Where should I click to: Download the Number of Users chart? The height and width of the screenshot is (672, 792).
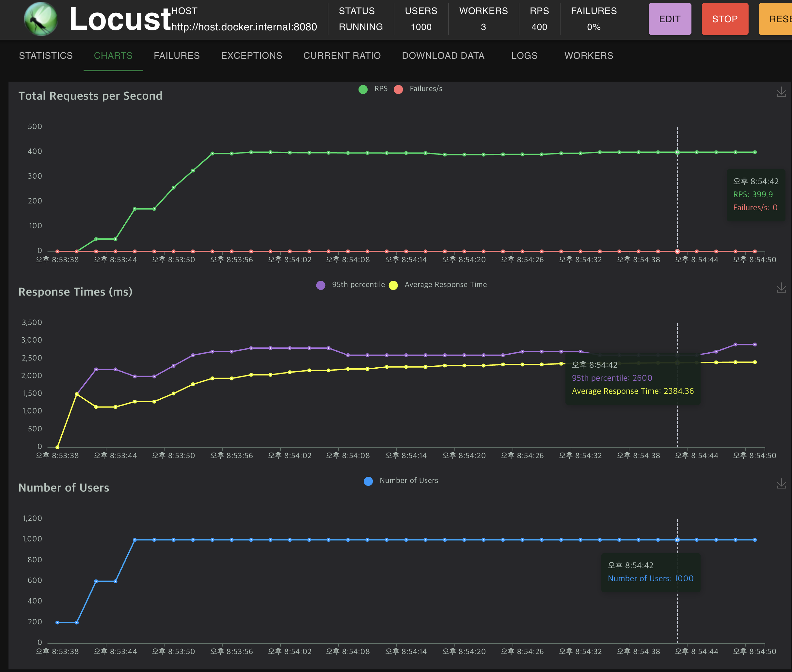(x=781, y=483)
